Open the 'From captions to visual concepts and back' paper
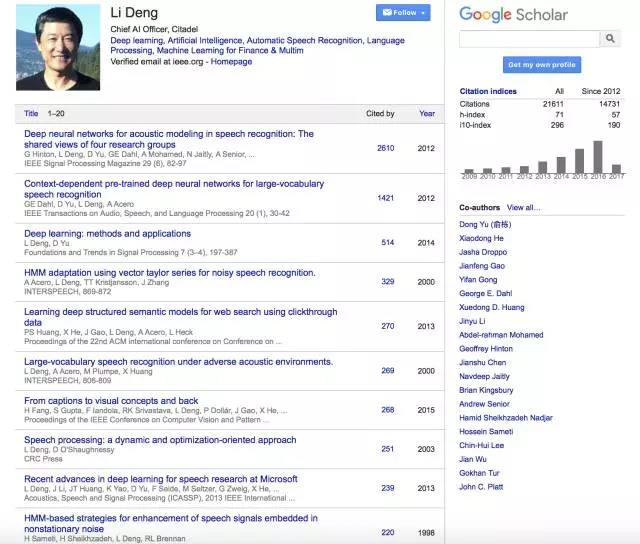The height and width of the screenshot is (544, 640). pyautogui.click(x=111, y=401)
